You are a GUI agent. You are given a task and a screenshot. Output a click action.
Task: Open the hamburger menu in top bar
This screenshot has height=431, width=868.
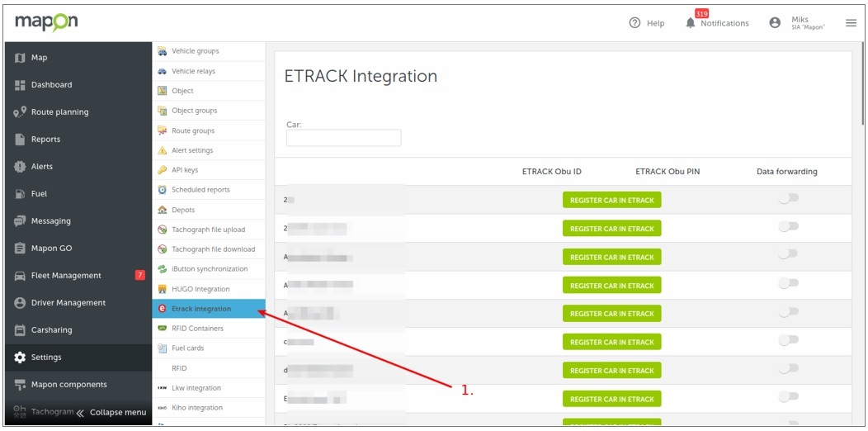coord(851,23)
